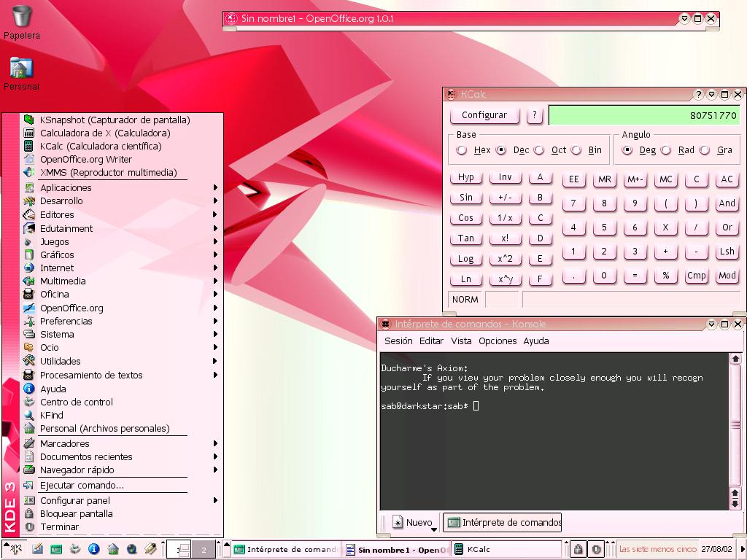Expand the Configurar panel submenu
Screen dimensions: 747x560
(122, 500)
